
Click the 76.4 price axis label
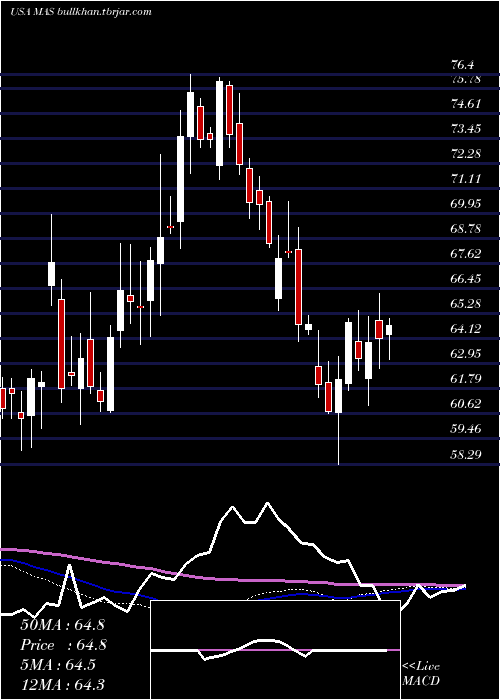462,65
